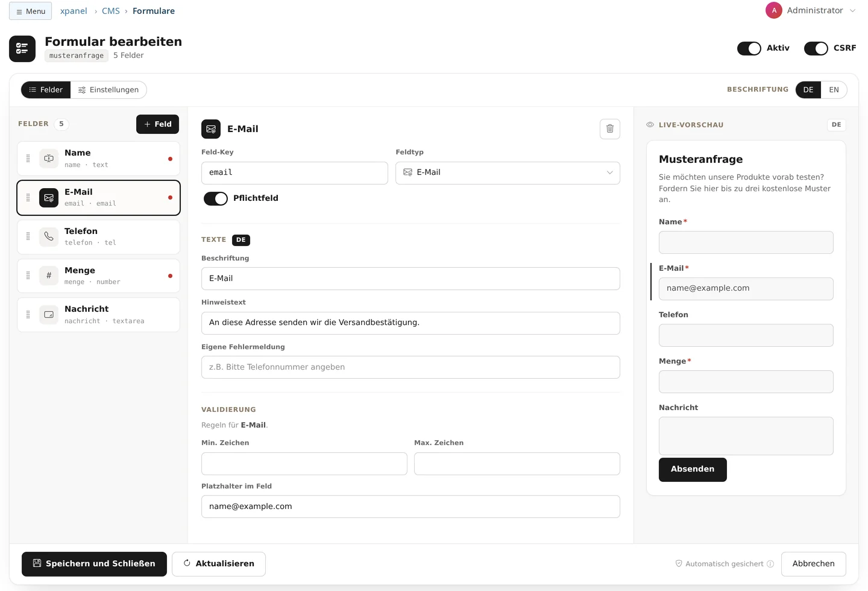Image resolution: width=868 pixels, height=591 pixels.
Task: Click the envelope icon in the E-Mail list row
Action: click(x=49, y=198)
